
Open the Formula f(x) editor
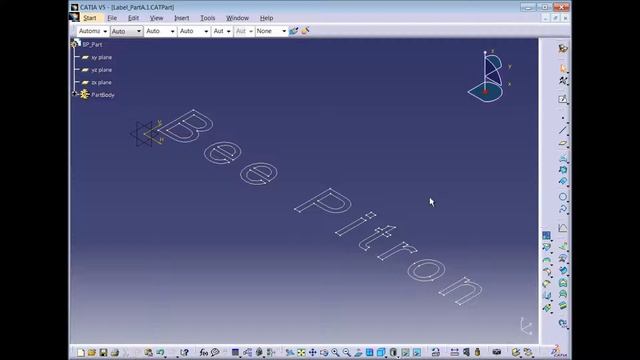(204, 352)
